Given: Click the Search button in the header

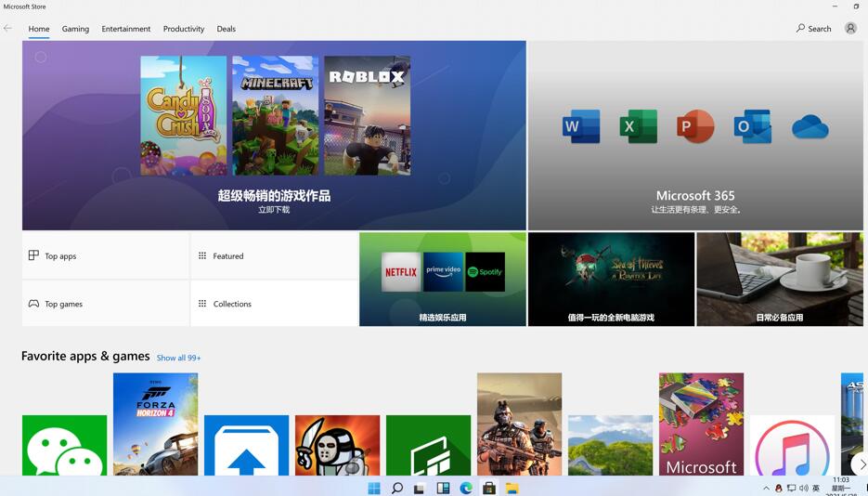Looking at the screenshot, I should 814,28.
